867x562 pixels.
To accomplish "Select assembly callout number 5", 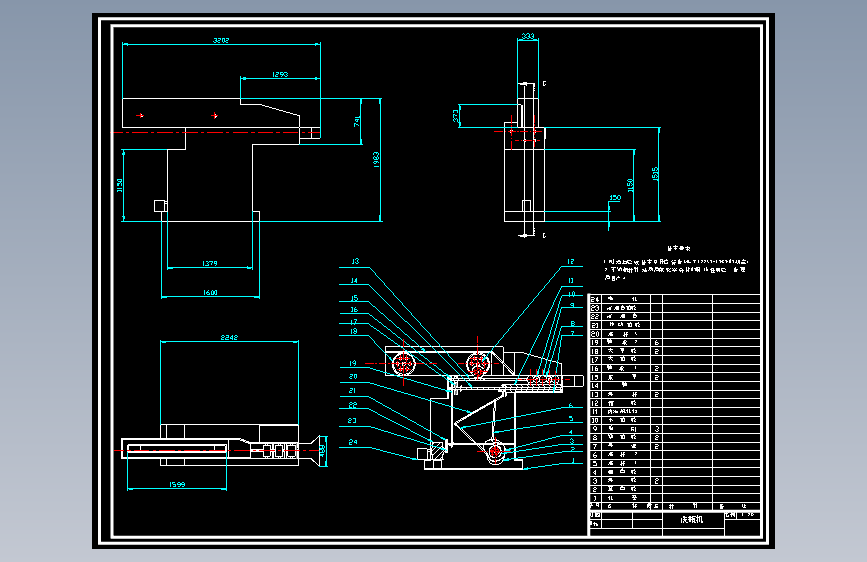I will click(x=571, y=419).
